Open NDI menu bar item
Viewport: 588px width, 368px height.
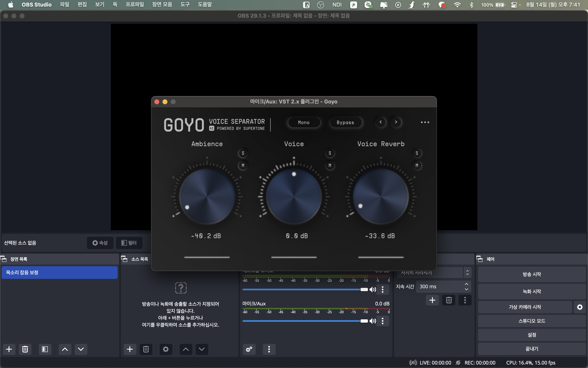tap(337, 5)
